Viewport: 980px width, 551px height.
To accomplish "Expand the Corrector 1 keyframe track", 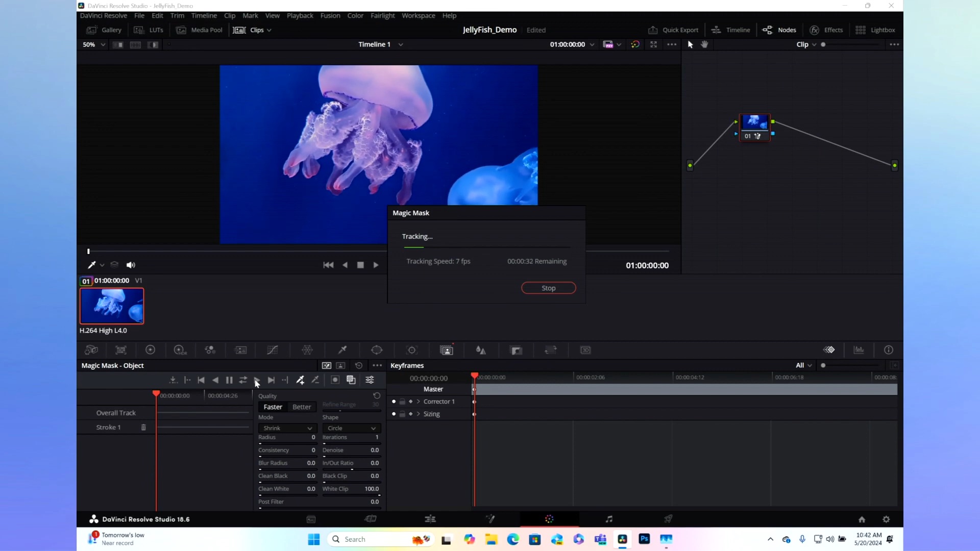I will coord(419,402).
